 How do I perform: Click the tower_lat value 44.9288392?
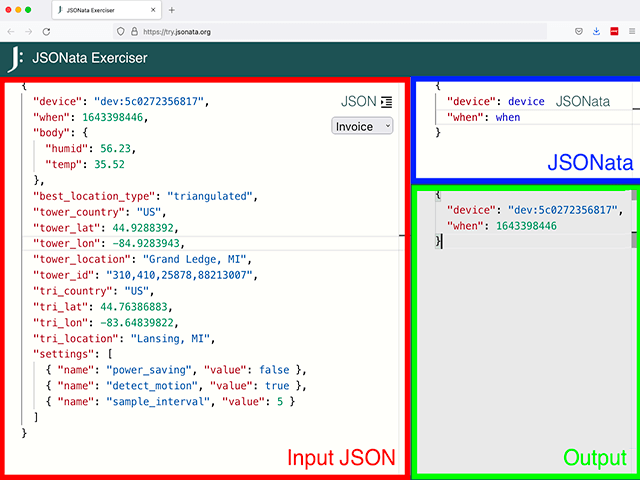point(143,228)
